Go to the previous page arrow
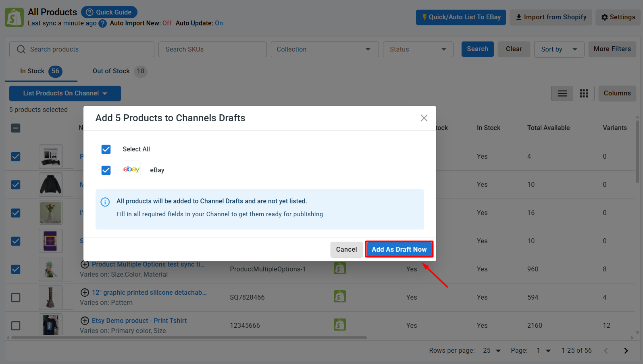This screenshot has width=643, height=364. (606, 351)
